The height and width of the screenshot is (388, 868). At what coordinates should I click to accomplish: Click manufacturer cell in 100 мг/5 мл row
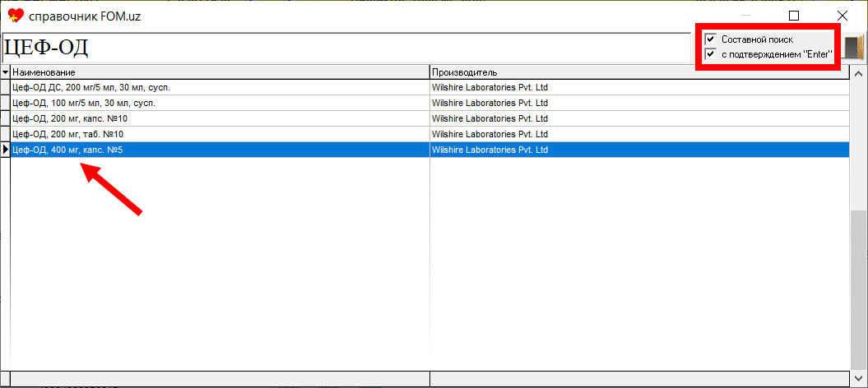pyautogui.click(x=639, y=103)
